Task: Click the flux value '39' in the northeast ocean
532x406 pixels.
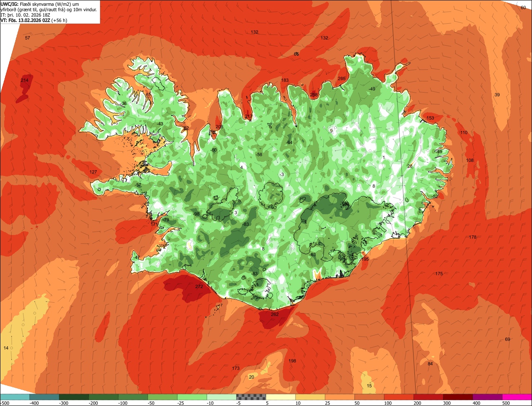Action: (497, 95)
